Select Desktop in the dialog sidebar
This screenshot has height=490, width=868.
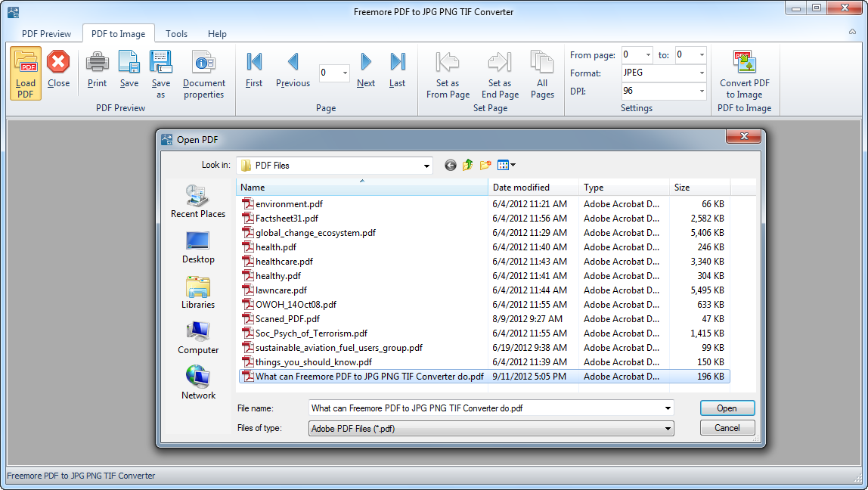(198, 247)
